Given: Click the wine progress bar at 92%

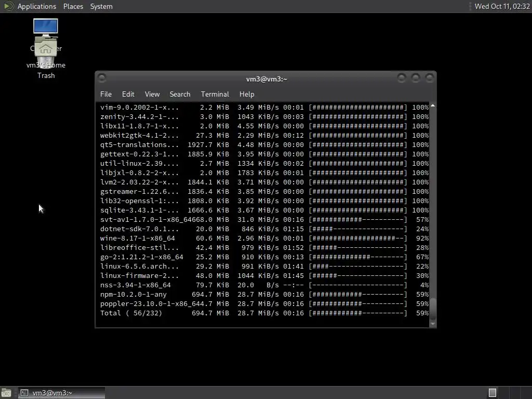Looking at the screenshot, I should [358, 238].
